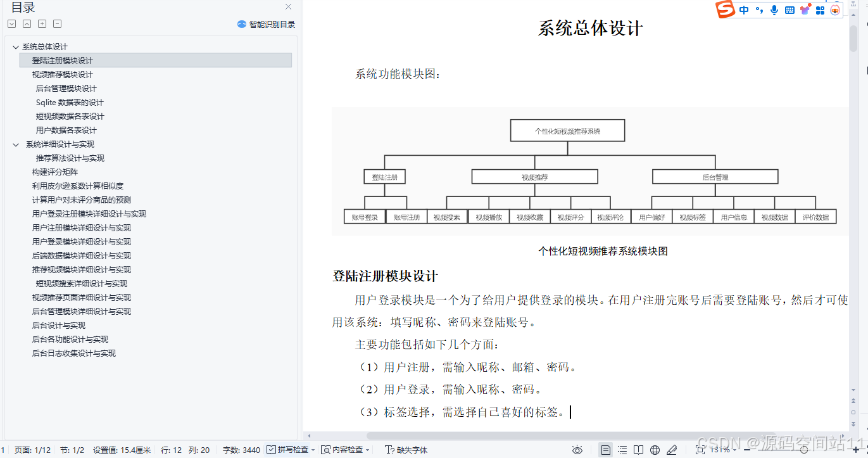This screenshot has width=868, height=458.
Task: Go to 视频推荐页面详细设计与实现 heading
Action: pyautogui.click(x=82, y=298)
